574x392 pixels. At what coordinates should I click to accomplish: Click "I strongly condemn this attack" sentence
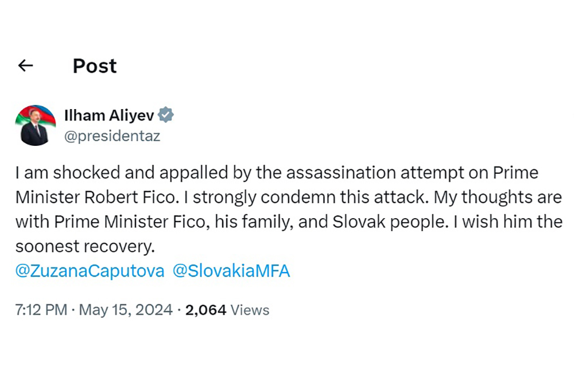307,197
